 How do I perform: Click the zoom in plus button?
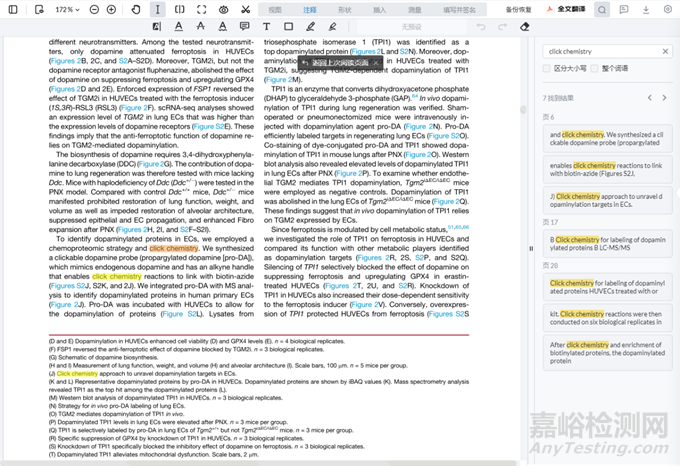coord(110,9)
